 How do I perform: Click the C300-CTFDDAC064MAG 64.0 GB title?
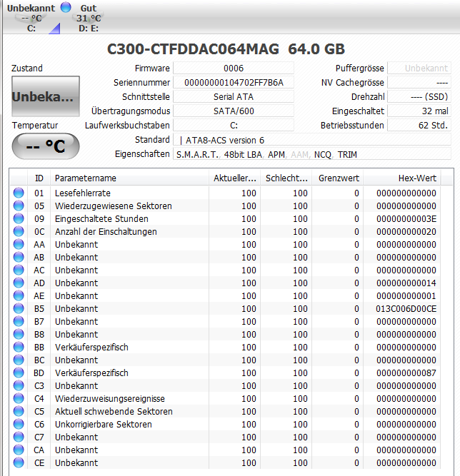point(226,49)
